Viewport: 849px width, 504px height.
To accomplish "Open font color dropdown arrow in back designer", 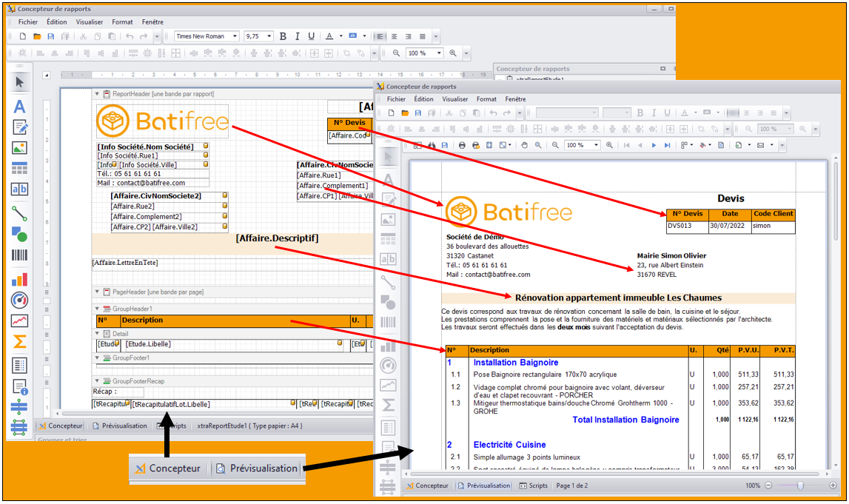I will point(340,36).
